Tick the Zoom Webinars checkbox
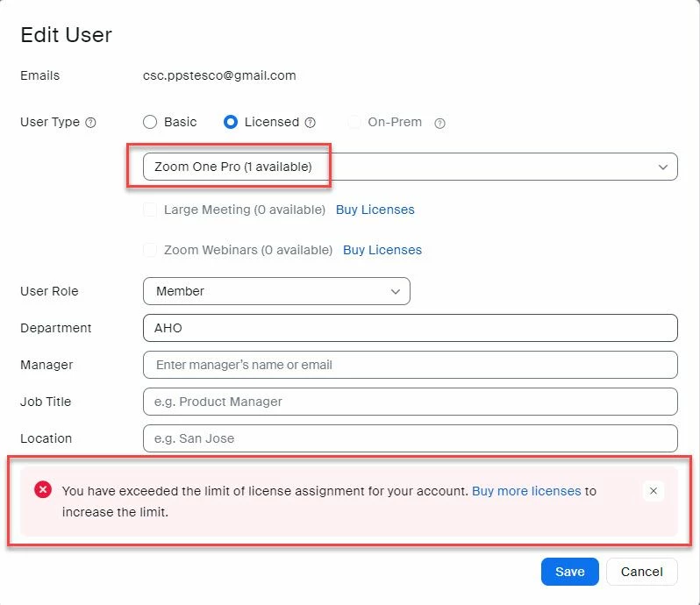 pos(150,250)
